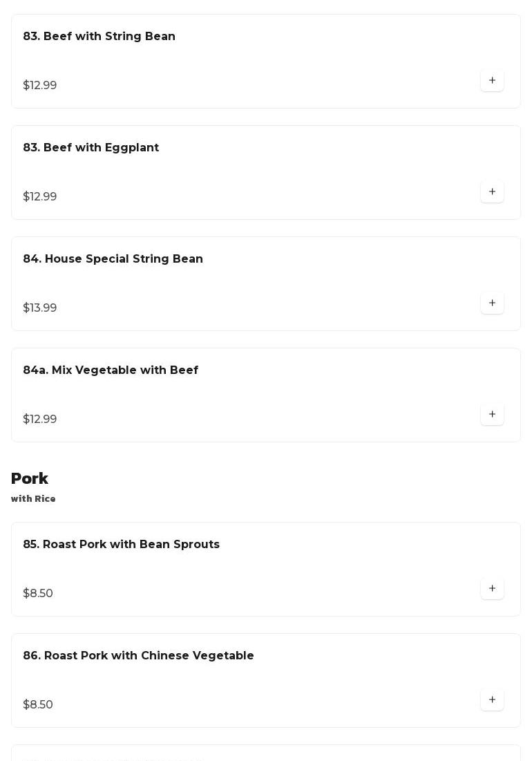Viewport: 532px width, 761px height.
Task: Tap plus for Roast Pork with Chinese Vegetable
Action: pyautogui.click(x=492, y=699)
